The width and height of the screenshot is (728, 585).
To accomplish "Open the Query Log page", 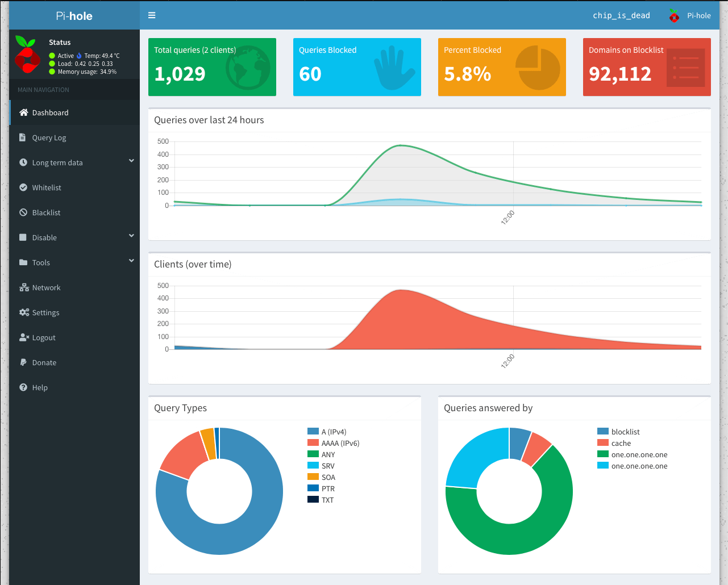I will [x=74, y=137].
